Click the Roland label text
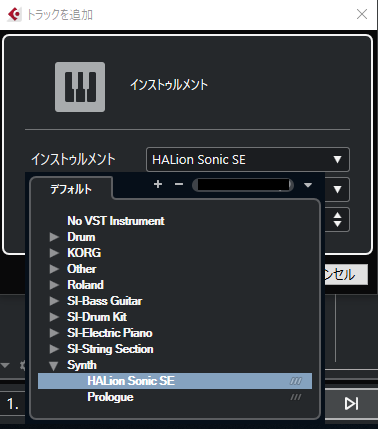This screenshot has width=378, height=429. tap(85, 285)
